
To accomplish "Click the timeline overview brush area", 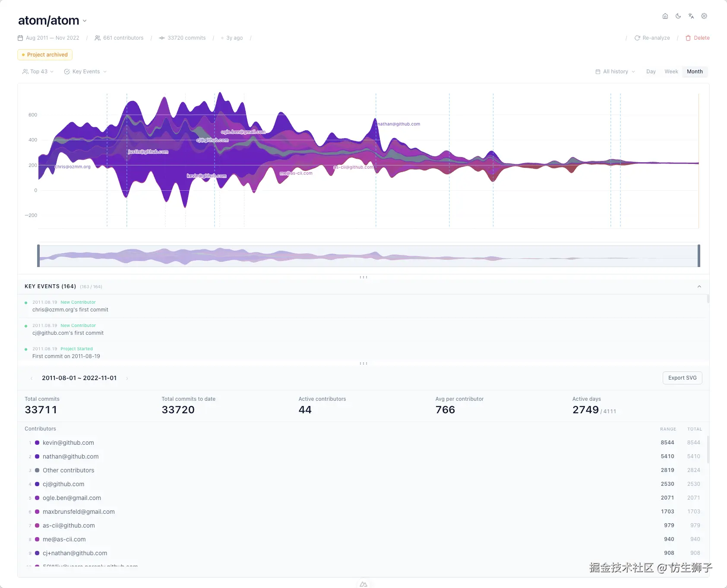I will [369, 256].
